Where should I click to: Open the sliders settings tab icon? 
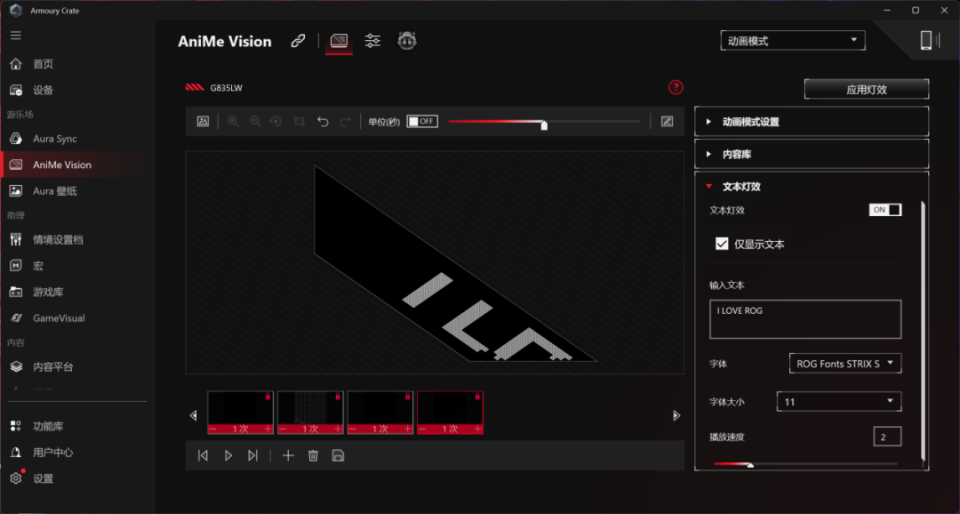[372, 41]
